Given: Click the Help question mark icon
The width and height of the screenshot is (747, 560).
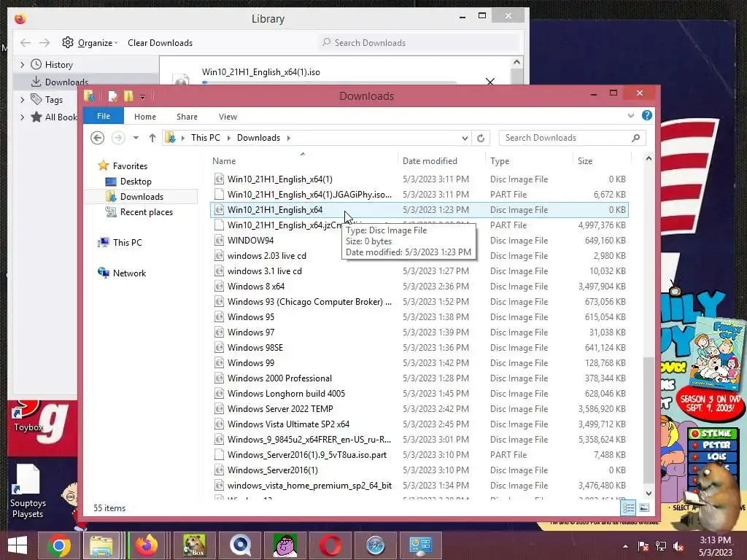Looking at the screenshot, I should click(x=646, y=115).
